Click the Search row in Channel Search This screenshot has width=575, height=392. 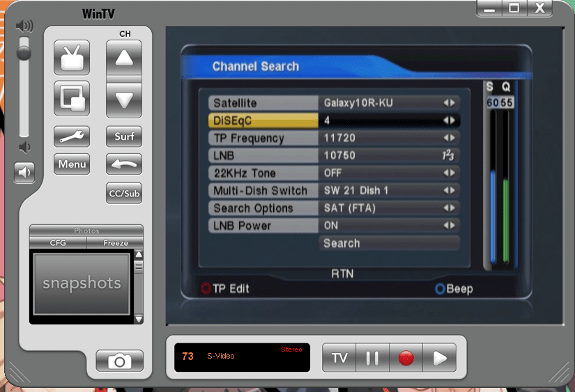pyautogui.click(x=389, y=243)
